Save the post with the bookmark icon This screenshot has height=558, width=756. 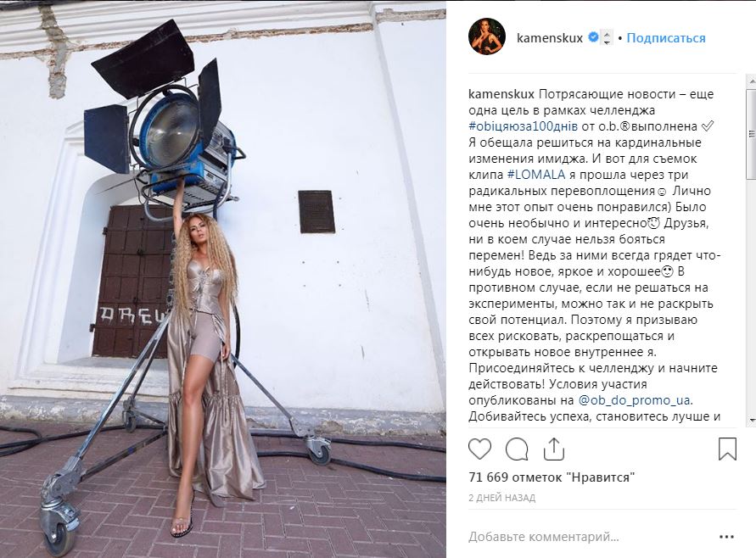727,449
